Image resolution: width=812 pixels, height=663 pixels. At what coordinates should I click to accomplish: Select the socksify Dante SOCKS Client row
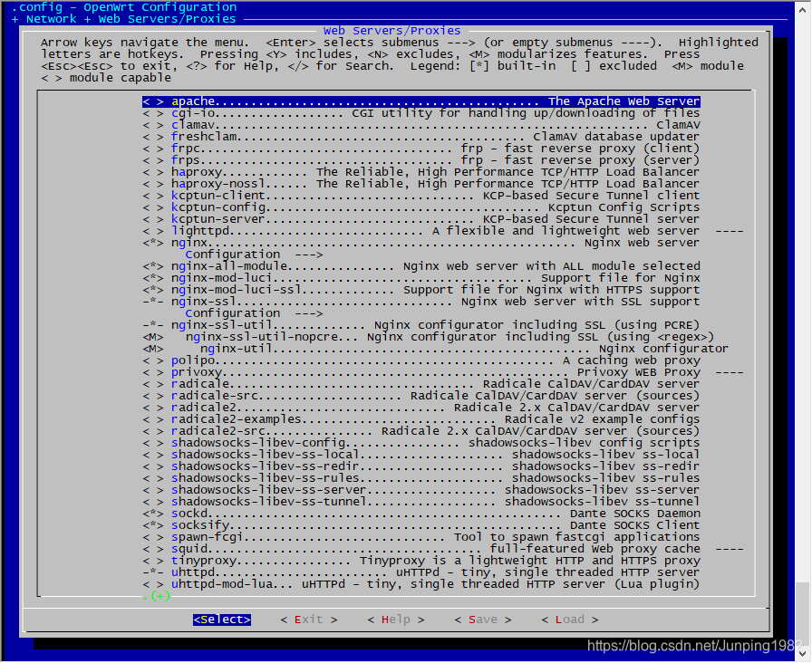click(x=421, y=526)
